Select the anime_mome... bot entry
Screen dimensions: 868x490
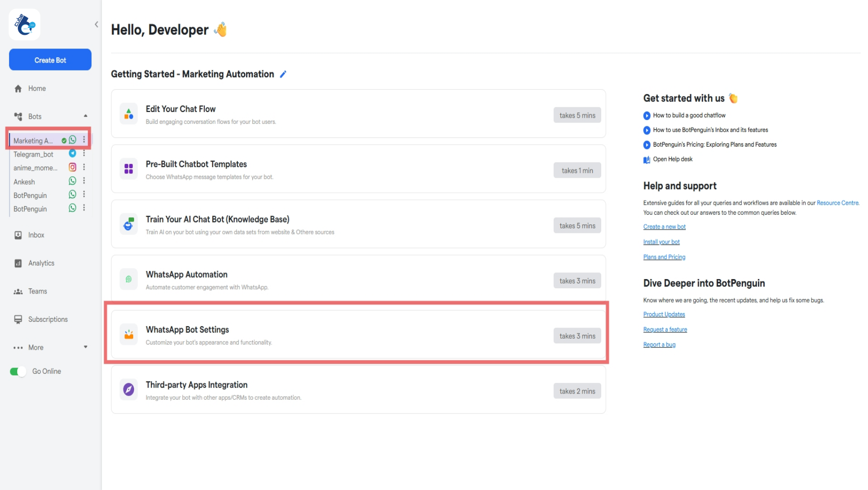35,168
